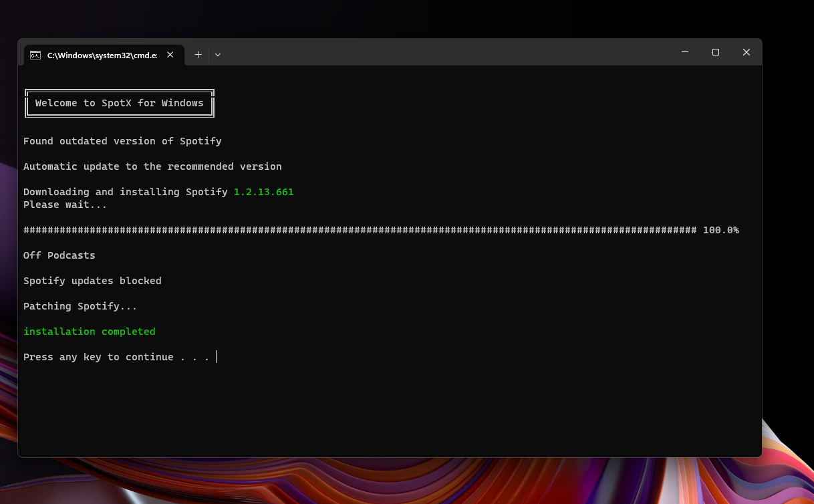814x504 pixels.
Task: Close the cmd.exe tab
Action: coord(170,55)
